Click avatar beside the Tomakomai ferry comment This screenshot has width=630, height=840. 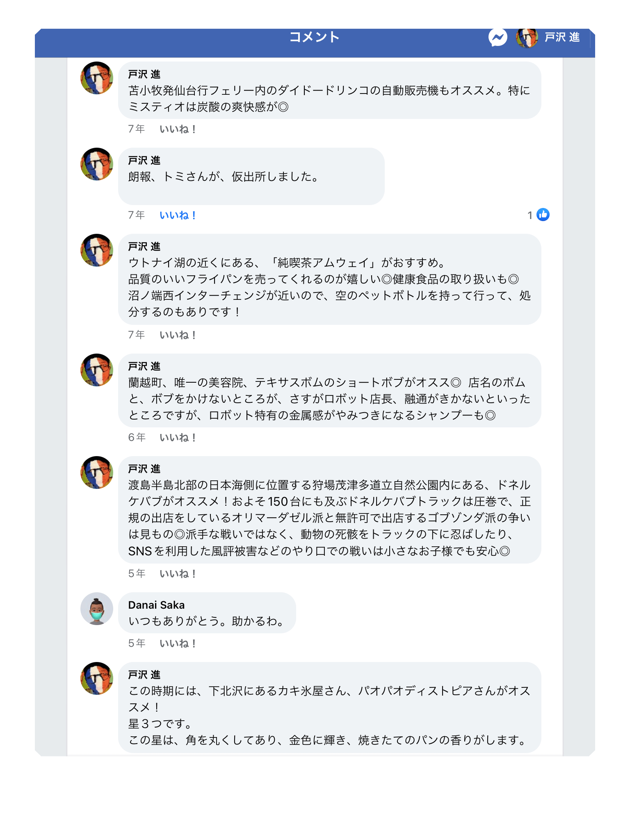(97, 78)
